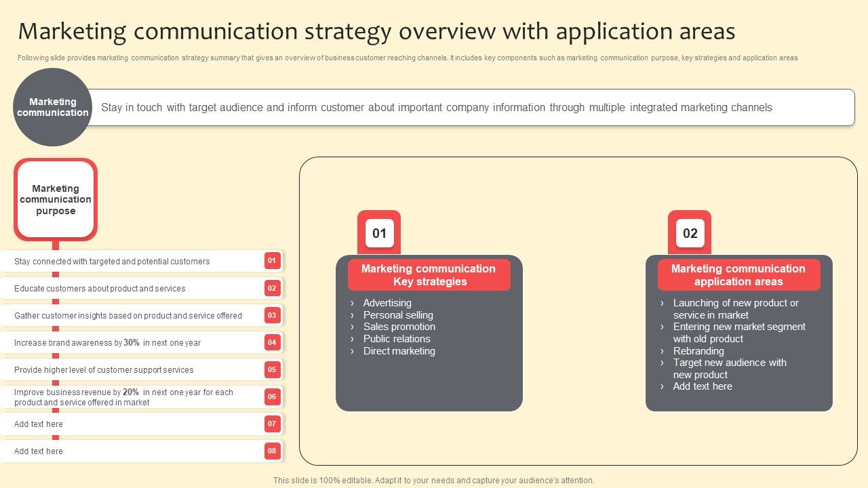
Task: Click the red 06 list badge
Action: click(x=272, y=396)
